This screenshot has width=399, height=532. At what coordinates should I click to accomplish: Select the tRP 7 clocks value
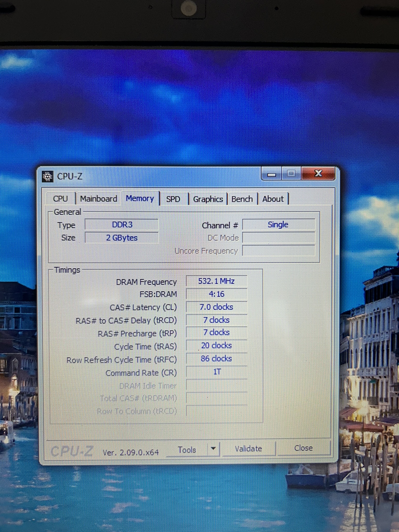point(216,332)
